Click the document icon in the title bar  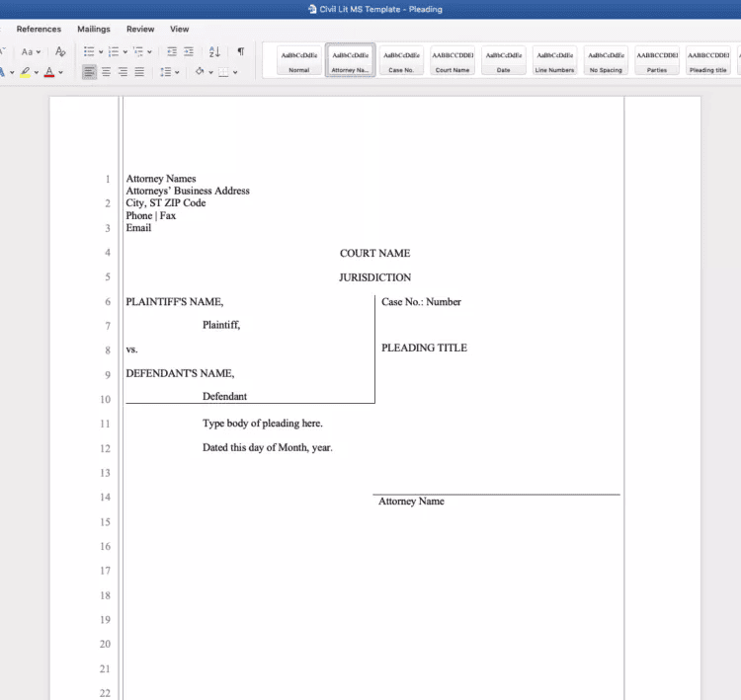tap(312, 9)
